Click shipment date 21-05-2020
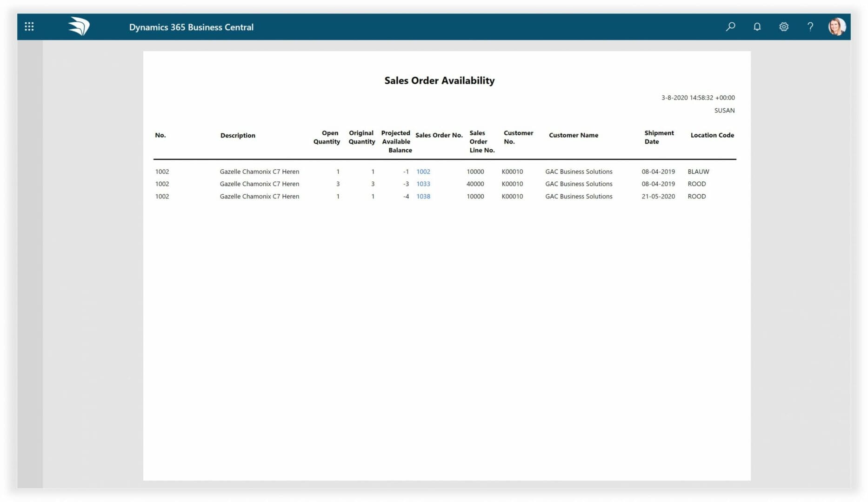 (x=658, y=196)
